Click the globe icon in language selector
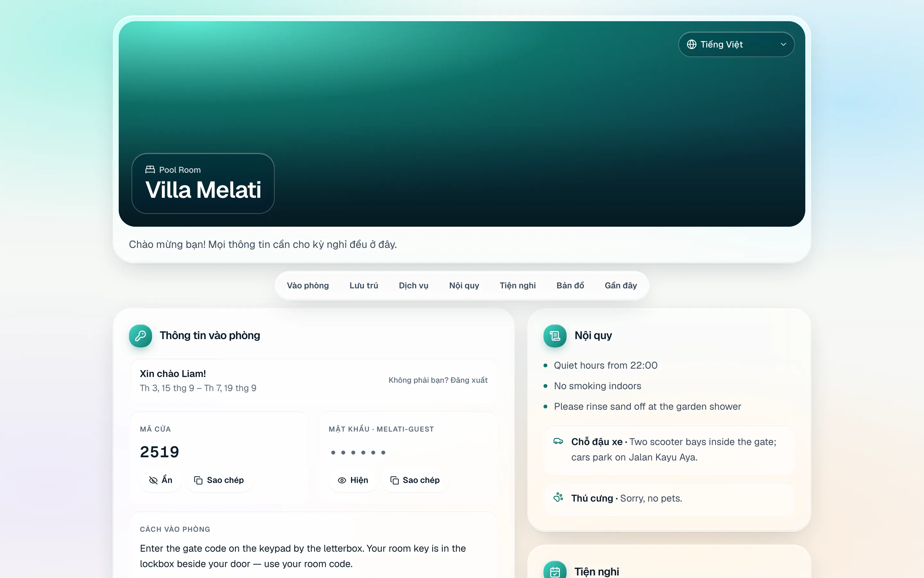Viewport: 924px width, 578px height. click(x=691, y=44)
